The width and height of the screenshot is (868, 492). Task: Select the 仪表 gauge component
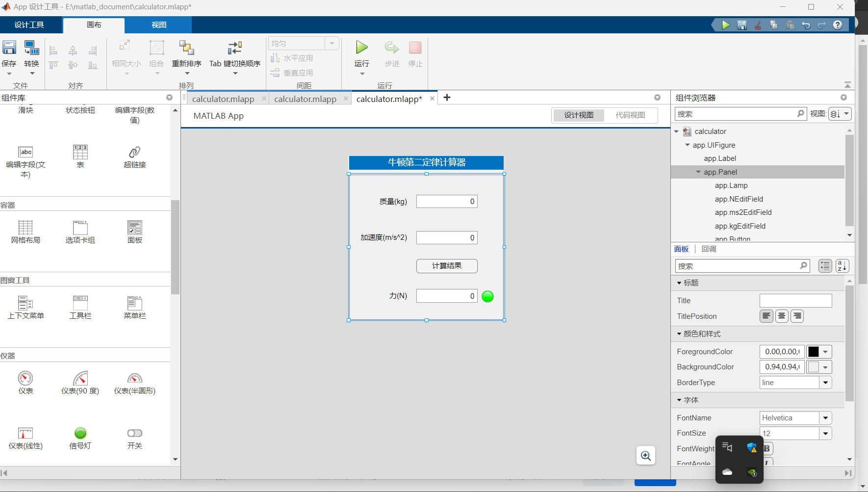tap(26, 383)
